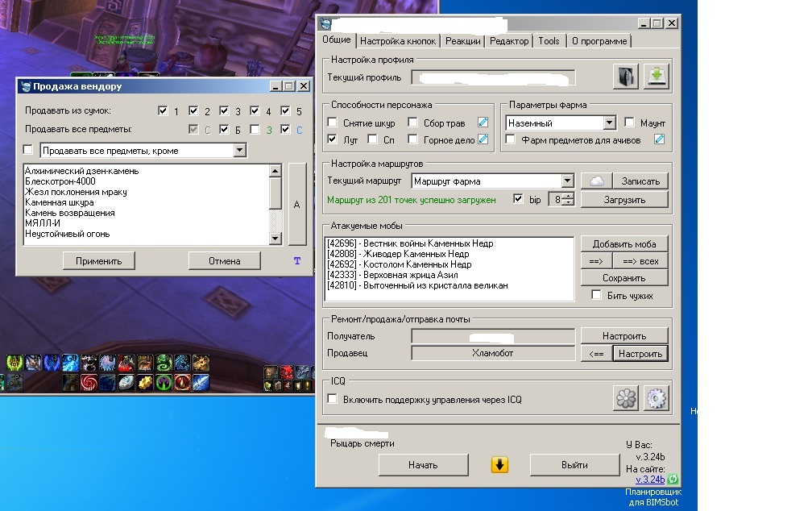Open ICQ settings with the gear icon

[657, 398]
